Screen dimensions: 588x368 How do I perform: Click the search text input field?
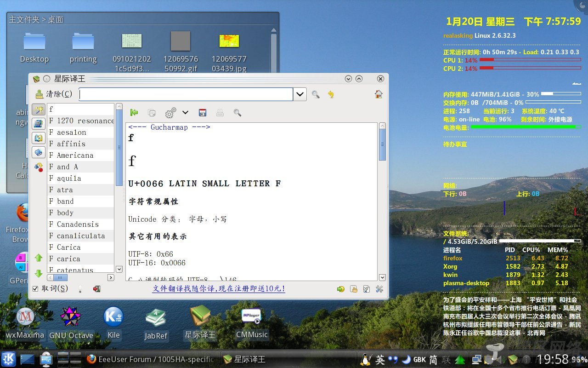point(186,94)
